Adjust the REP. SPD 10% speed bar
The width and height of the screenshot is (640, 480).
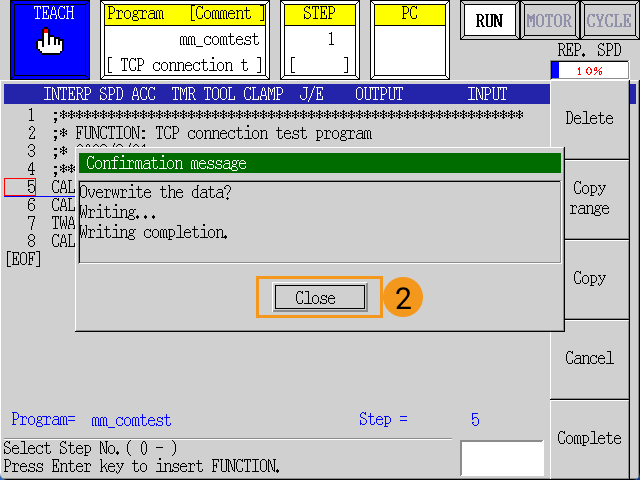pos(590,71)
